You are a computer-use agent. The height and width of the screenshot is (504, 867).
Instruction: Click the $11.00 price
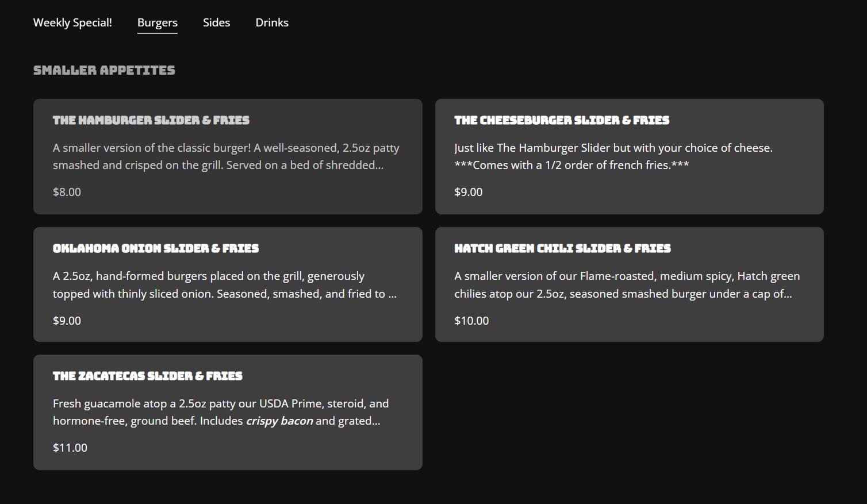coord(70,448)
